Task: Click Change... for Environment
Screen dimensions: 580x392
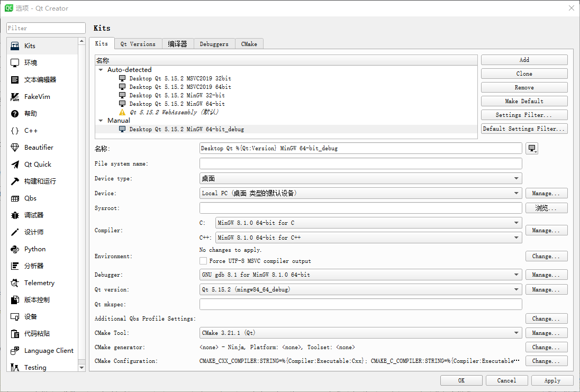Action: click(x=546, y=256)
